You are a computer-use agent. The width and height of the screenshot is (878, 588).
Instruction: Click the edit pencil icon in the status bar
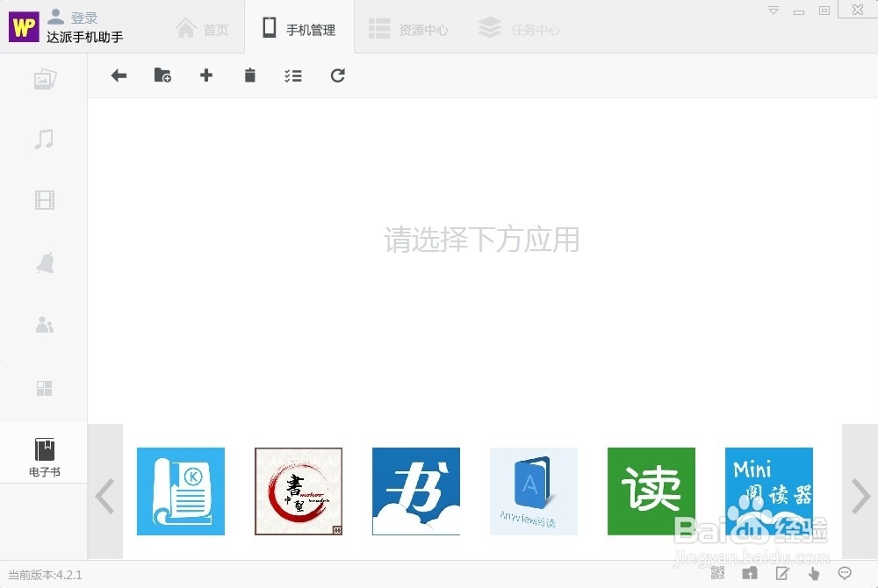[x=781, y=572]
